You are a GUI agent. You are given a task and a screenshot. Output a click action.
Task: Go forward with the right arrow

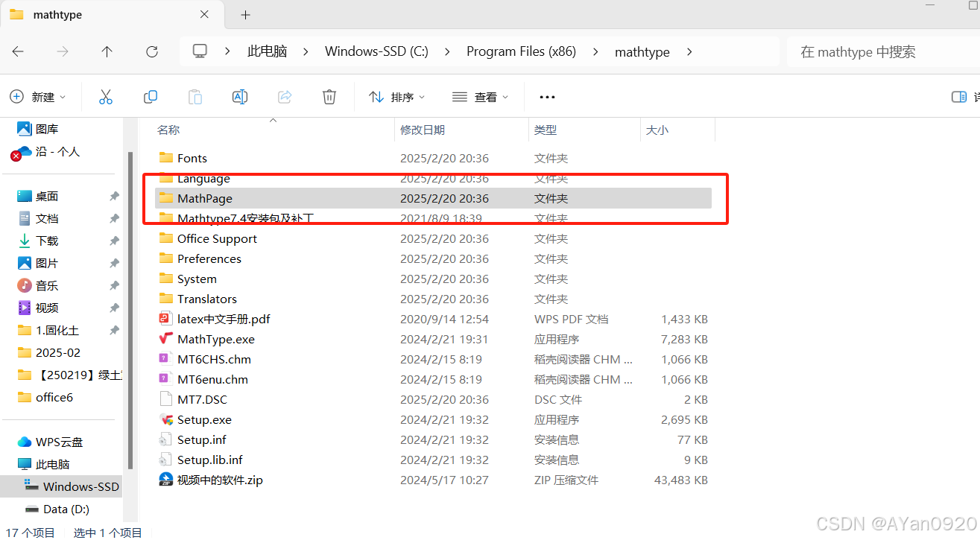pyautogui.click(x=63, y=51)
